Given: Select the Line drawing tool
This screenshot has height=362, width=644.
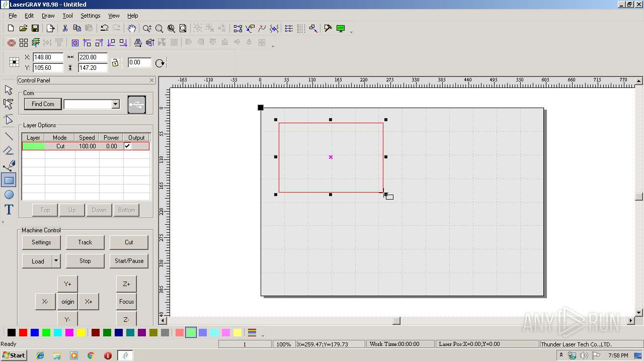Looking at the screenshot, I should click(9, 136).
